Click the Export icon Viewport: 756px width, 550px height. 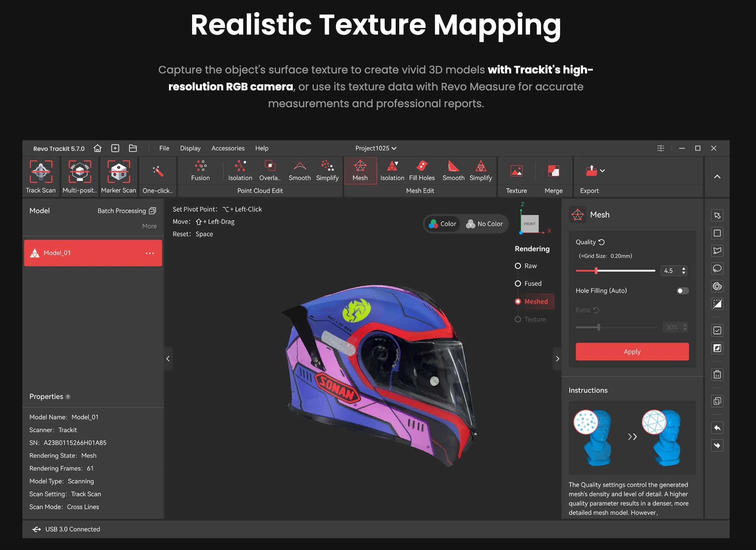click(x=591, y=170)
